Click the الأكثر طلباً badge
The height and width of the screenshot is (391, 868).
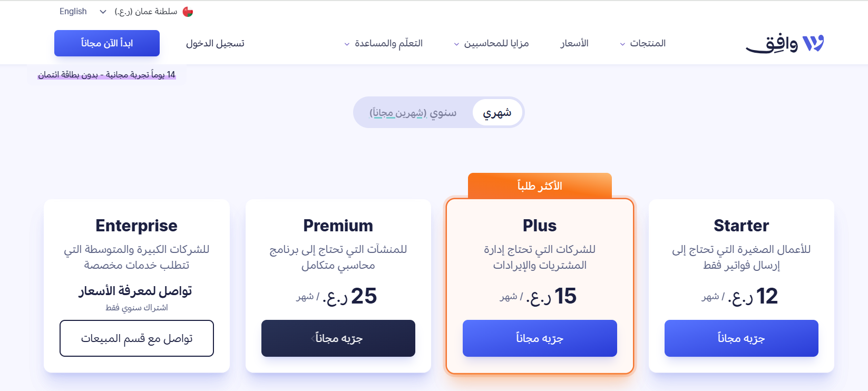point(540,185)
